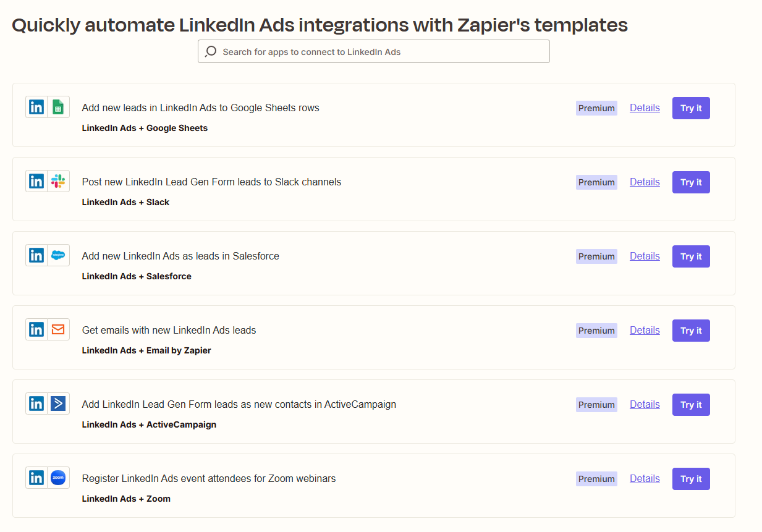
Task: Click "Post new LinkedIn Lead Gen Form leads to Slack channels"
Action: pyautogui.click(x=211, y=182)
